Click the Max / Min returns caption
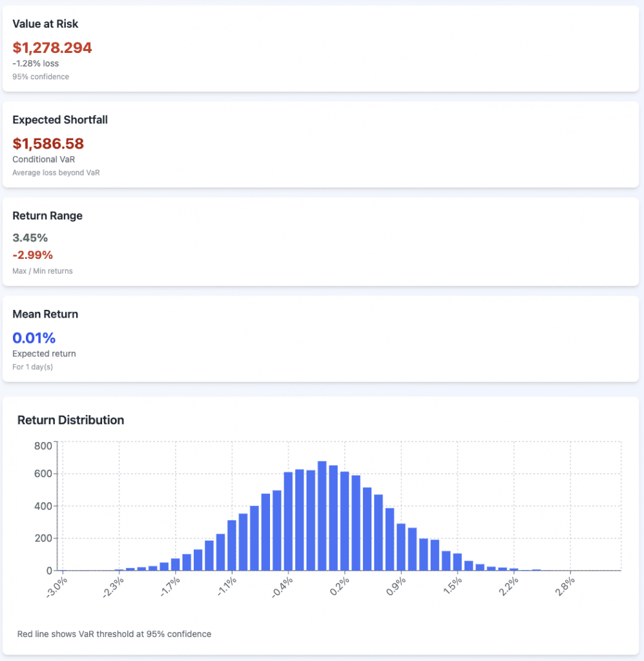Image resolution: width=644 pixels, height=661 pixels. (x=43, y=270)
